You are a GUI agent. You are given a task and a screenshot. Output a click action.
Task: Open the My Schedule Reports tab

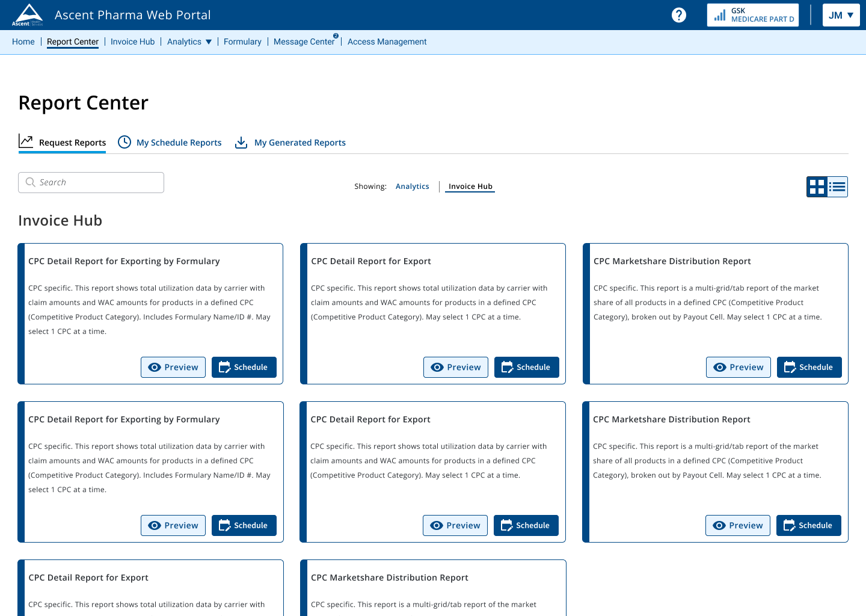coord(179,143)
